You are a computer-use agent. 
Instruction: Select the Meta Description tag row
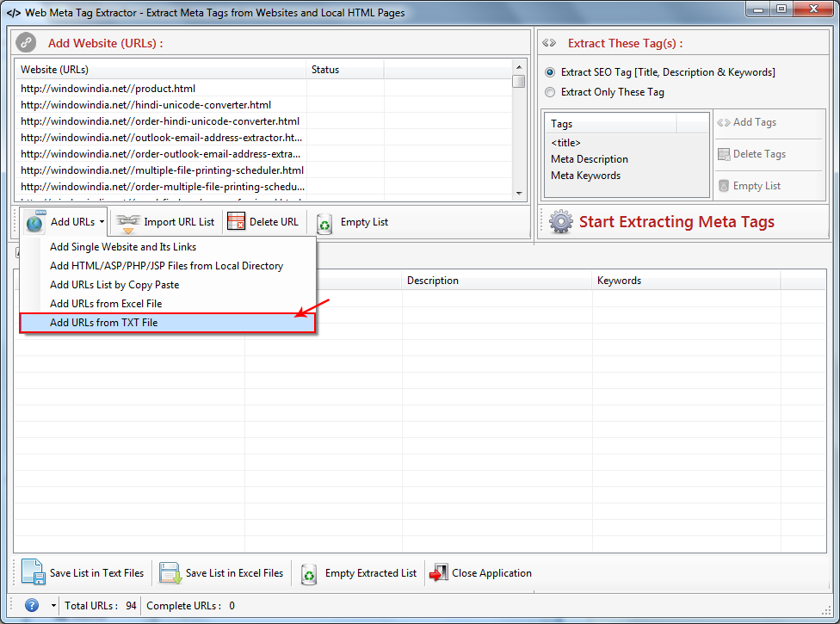(x=627, y=159)
